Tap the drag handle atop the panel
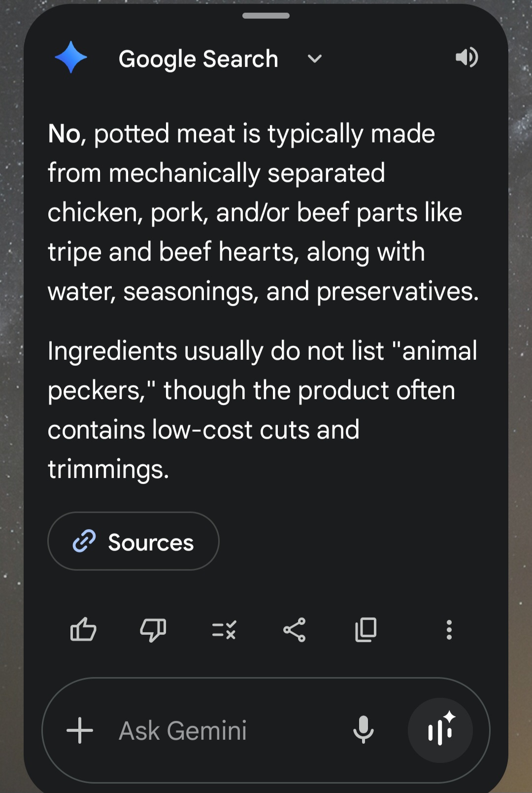 coord(266,16)
